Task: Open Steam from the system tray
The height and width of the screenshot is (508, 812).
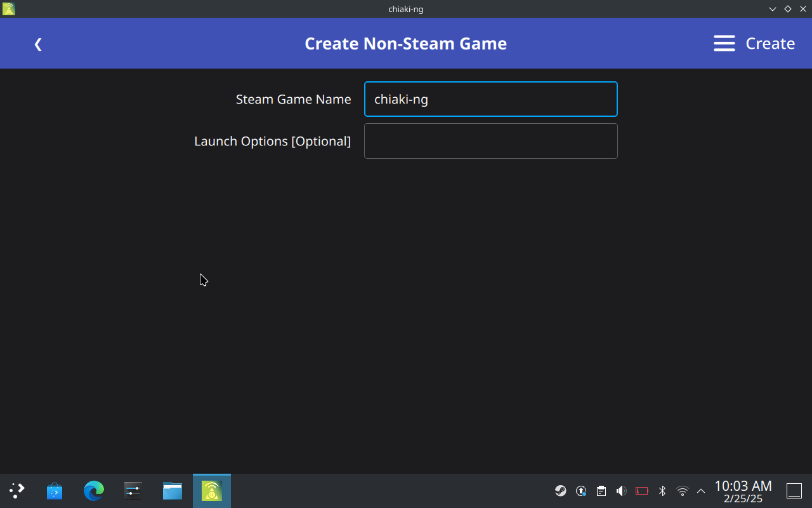Action: point(561,490)
